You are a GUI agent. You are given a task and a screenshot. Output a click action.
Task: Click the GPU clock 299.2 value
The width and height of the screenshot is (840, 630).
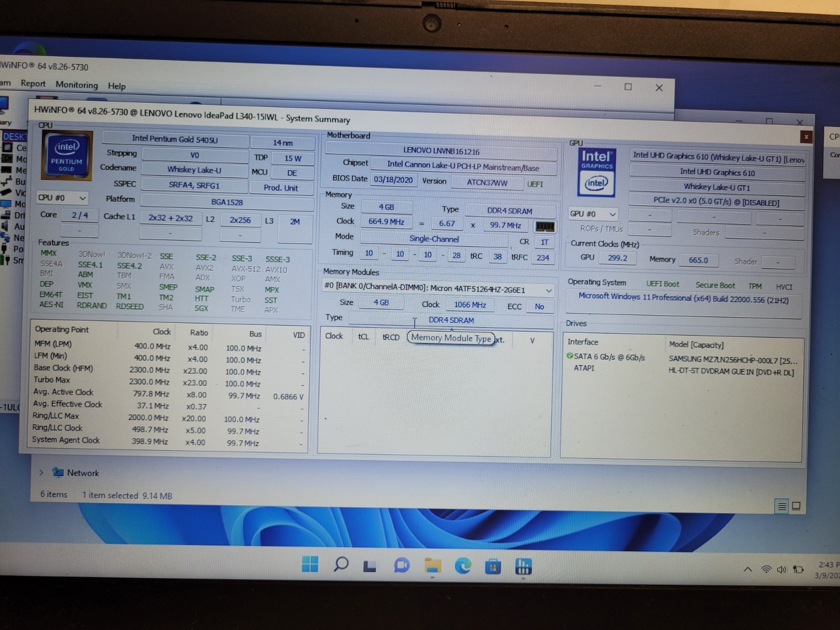coord(617,258)
